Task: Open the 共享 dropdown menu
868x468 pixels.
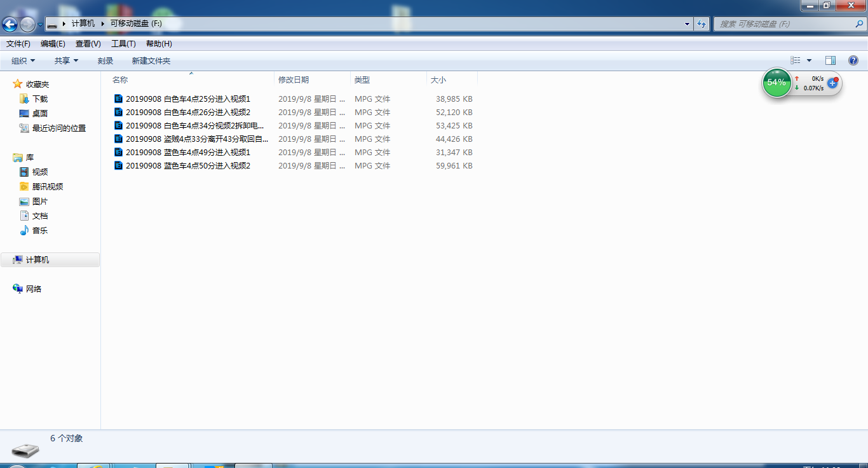Action: (x=66, y=61)
